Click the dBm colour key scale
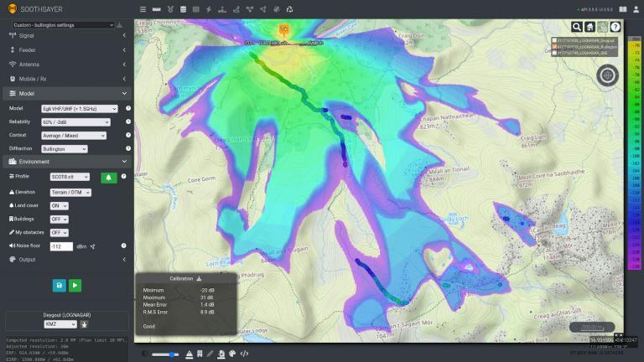This screenshot has height=362, width=644. point(635,153)
